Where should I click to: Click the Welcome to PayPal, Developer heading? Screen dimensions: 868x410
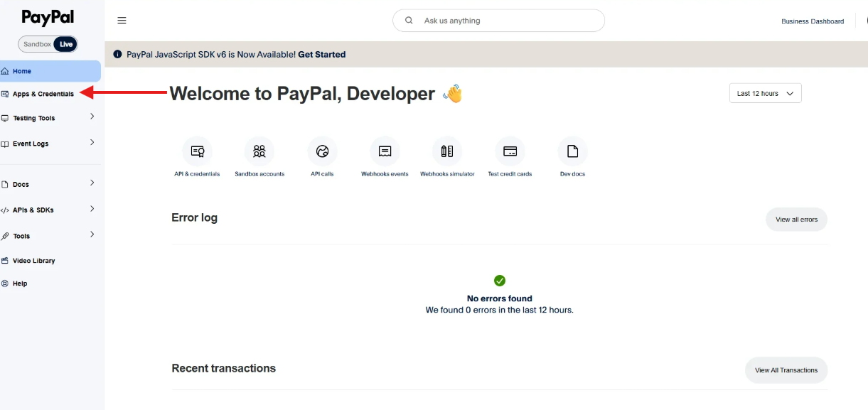tap(302, 94)
